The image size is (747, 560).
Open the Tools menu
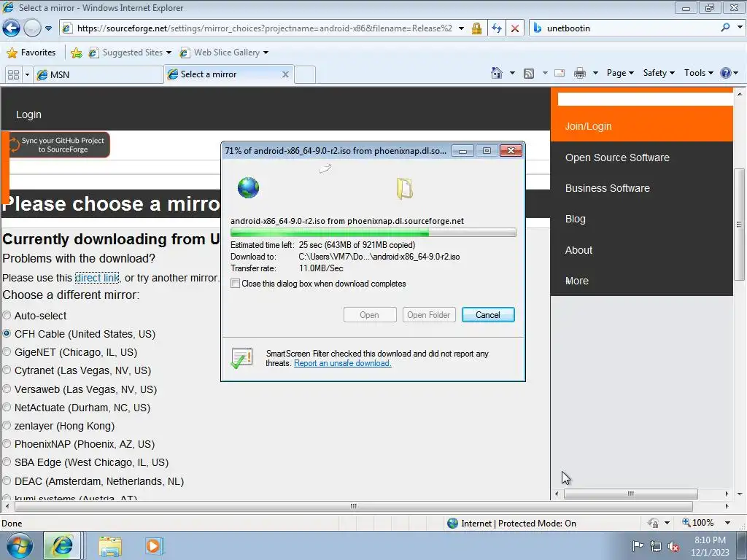(x=698, y=73)
